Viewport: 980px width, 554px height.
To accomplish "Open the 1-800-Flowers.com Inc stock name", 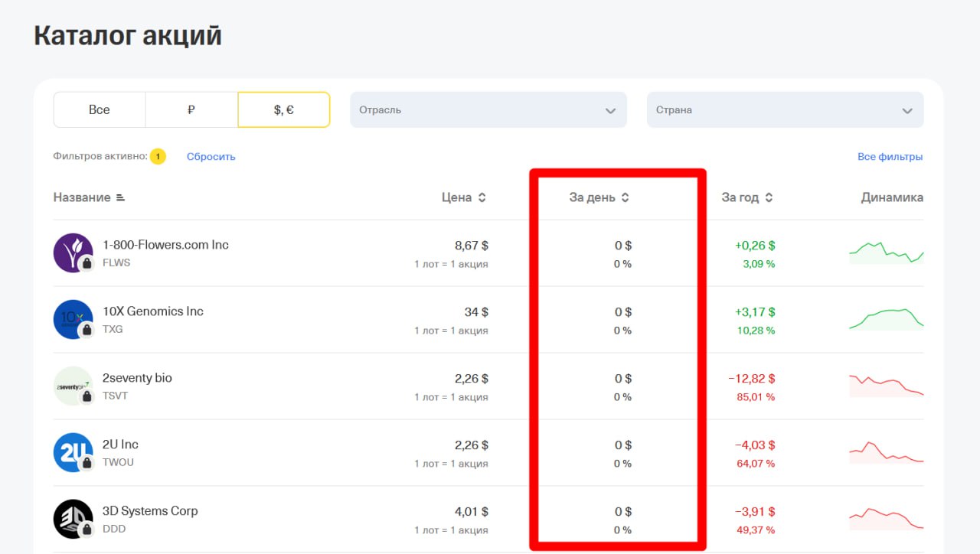I will [x=165, y=245].
